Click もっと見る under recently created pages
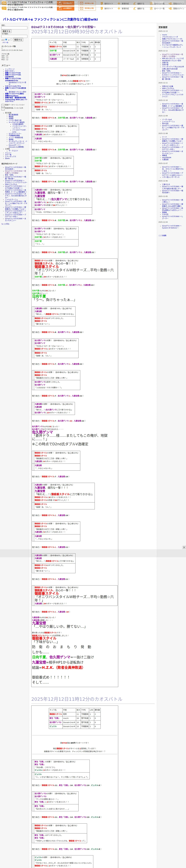The image size is (186, 868). [x=5, y=224]
